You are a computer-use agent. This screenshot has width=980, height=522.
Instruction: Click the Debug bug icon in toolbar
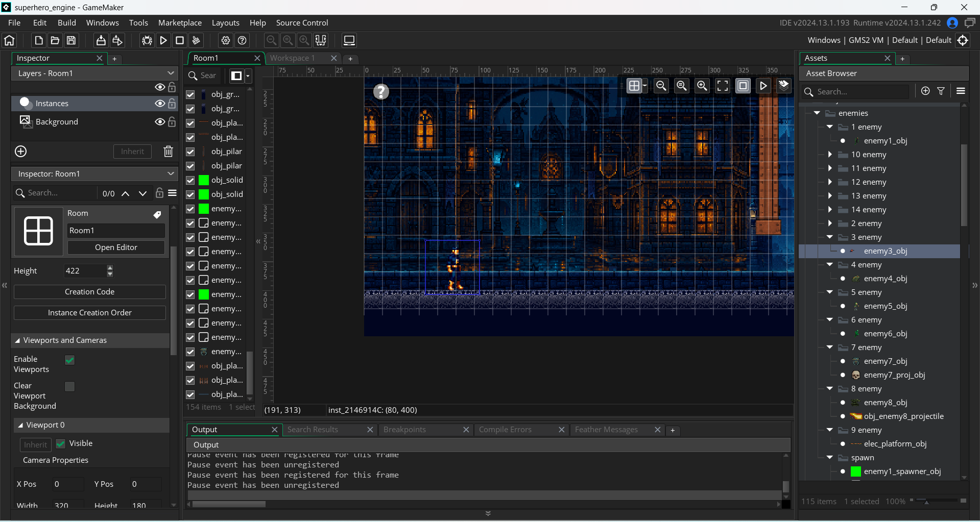click(x=147, y=40)
